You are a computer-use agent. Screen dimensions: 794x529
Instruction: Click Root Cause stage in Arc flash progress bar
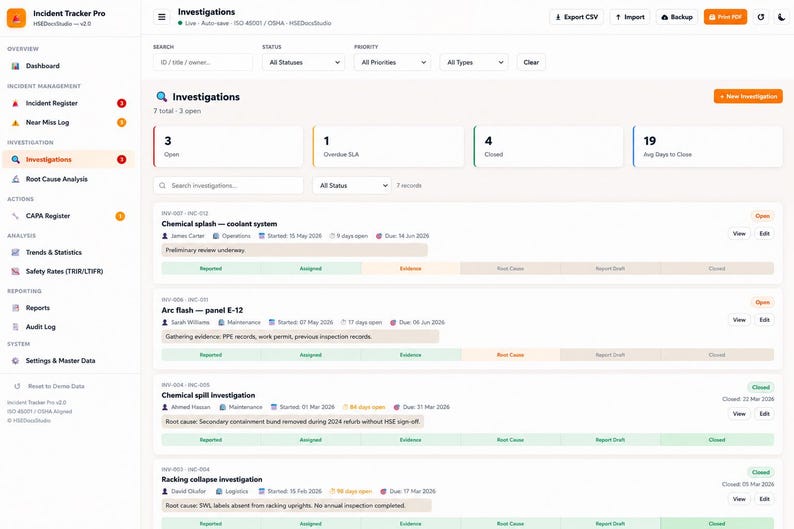pyautogui.click(x=510, y=355)
